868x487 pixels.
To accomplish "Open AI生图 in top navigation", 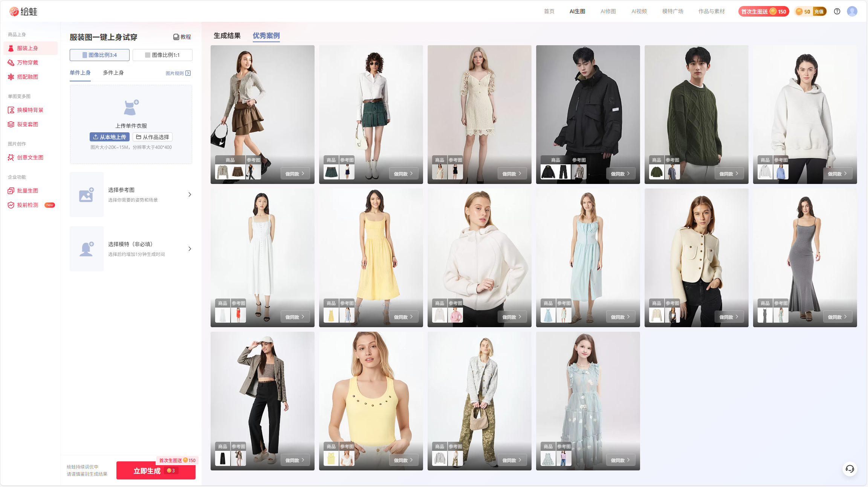I will click(578, 11).
